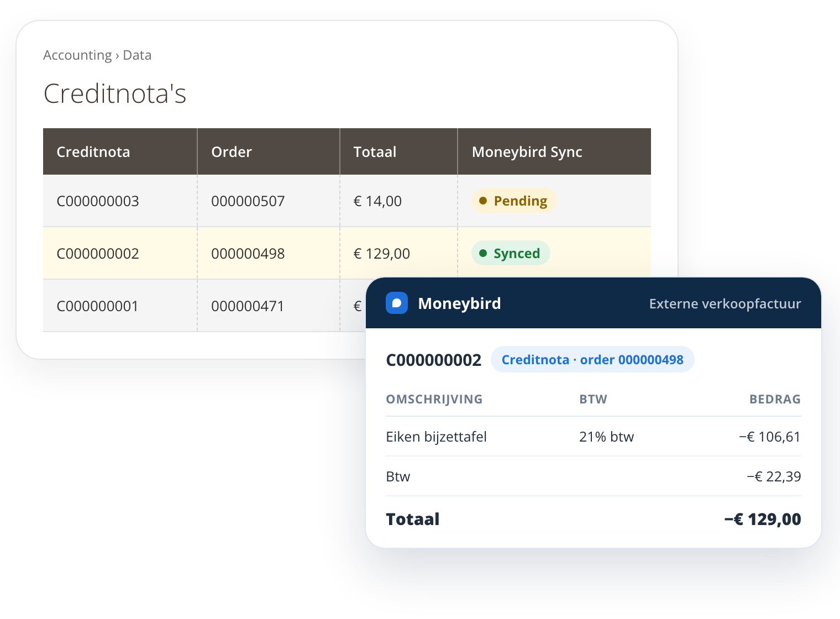Select creditnota C000000002 in the table
Viewport: 840px width, 619px height.
pos(98,254)
